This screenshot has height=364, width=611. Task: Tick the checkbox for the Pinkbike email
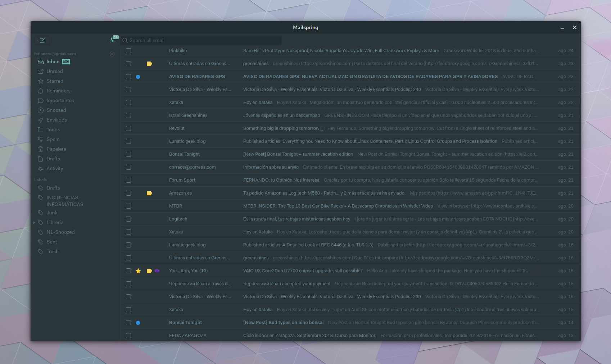pos(128,51)
